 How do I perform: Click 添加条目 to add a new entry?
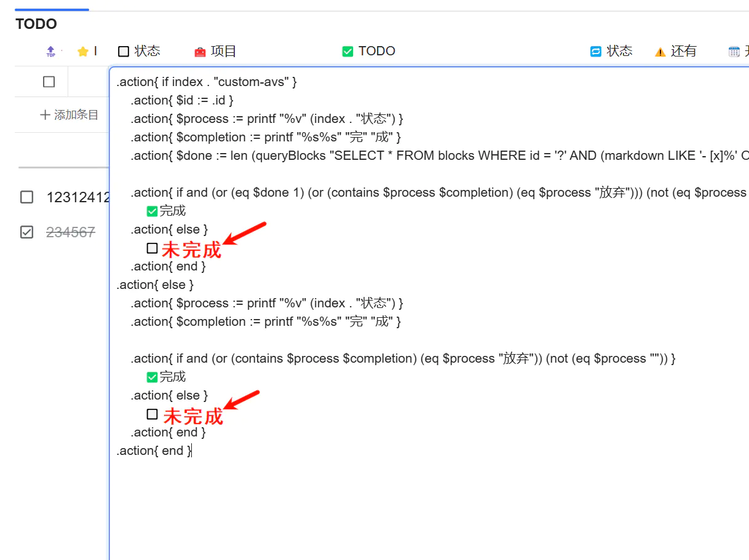tap(69, 115)
